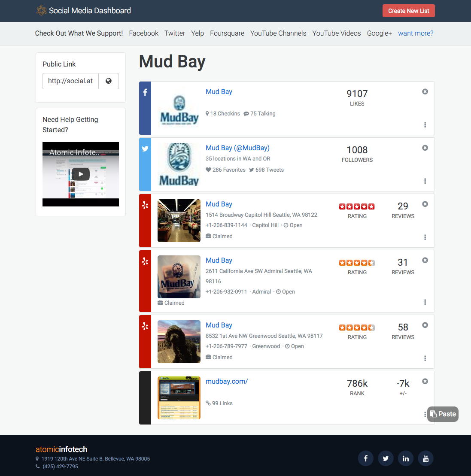This screenshot has width=471, height=476.
Task: Remove the Greenwood Yelp card
Action: click(425, 325)
